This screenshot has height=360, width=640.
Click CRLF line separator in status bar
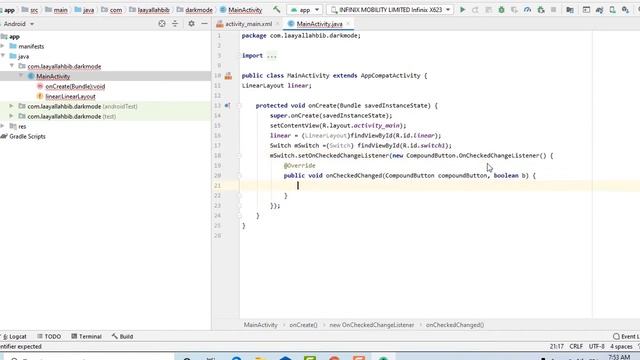coord(576,346)
